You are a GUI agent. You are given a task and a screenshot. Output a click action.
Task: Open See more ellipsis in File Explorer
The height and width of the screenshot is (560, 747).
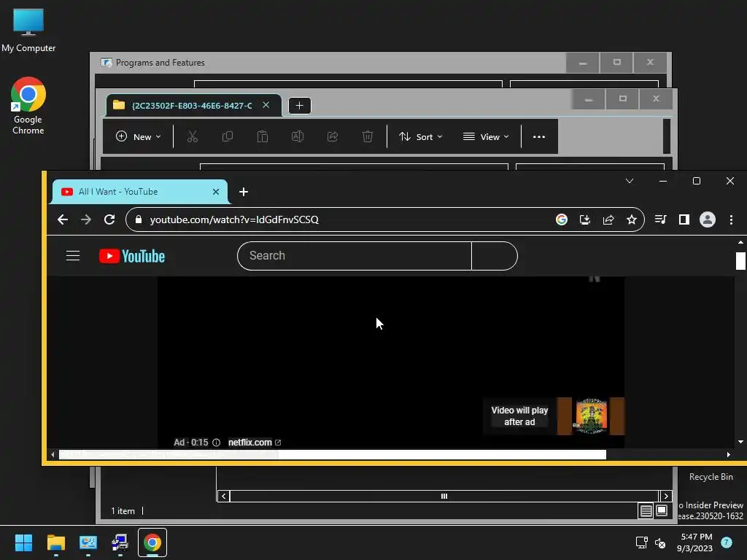pos(539,136)
